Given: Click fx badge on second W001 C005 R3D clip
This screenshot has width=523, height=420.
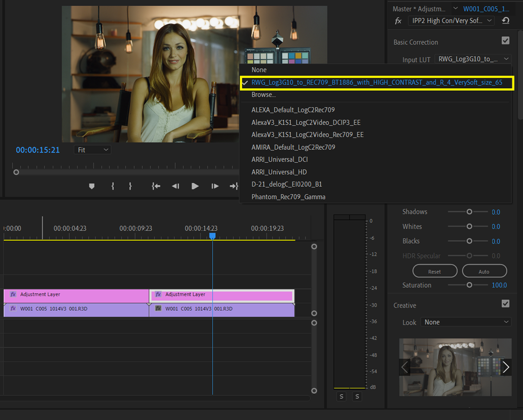Looking at the screenshot, I should coord(158,309).
